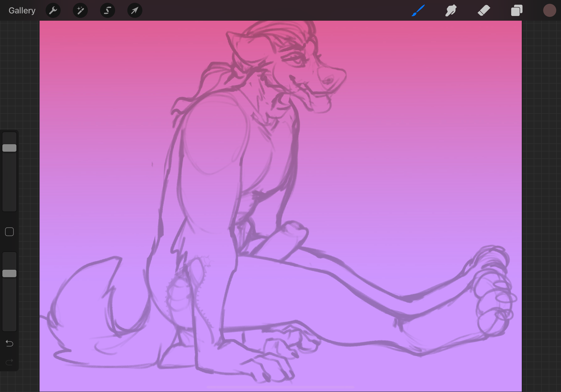Open the Actions wrench menu
Image resolution: width=561 pixels, height=392 pixels.
(x=53, y=11)
